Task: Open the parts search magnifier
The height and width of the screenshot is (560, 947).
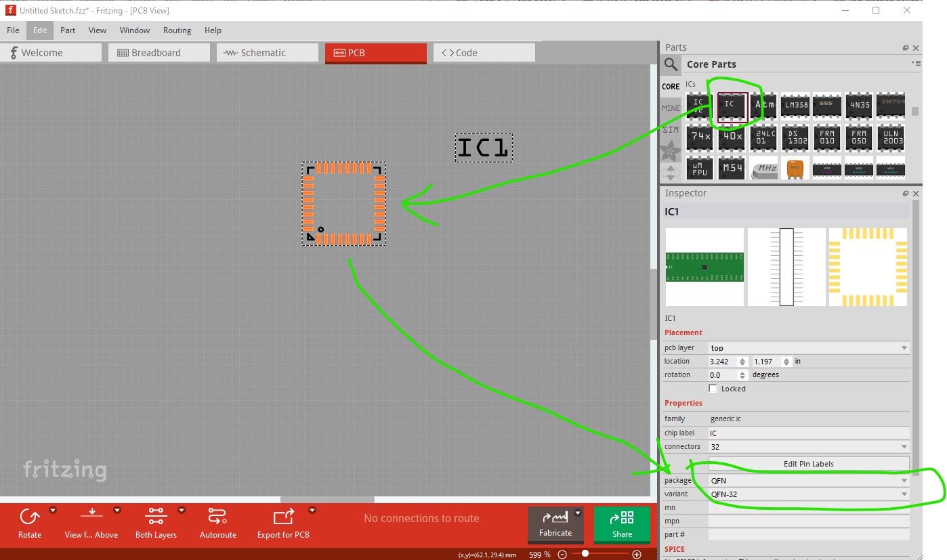Action: click(671, 64)
